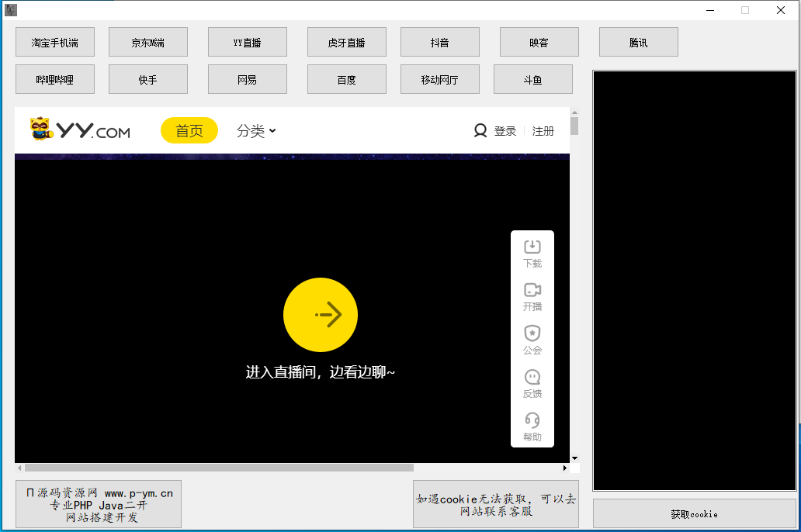This screenshot has width=801, height=532.
Task: Go to the 首页 home tab
Action: pyautogui.click(x=189, y=131)
